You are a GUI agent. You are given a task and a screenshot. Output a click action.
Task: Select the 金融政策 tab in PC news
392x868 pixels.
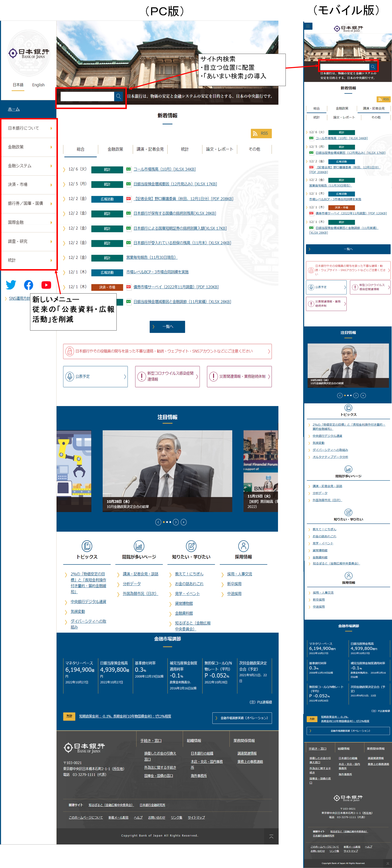pos(115,149)
